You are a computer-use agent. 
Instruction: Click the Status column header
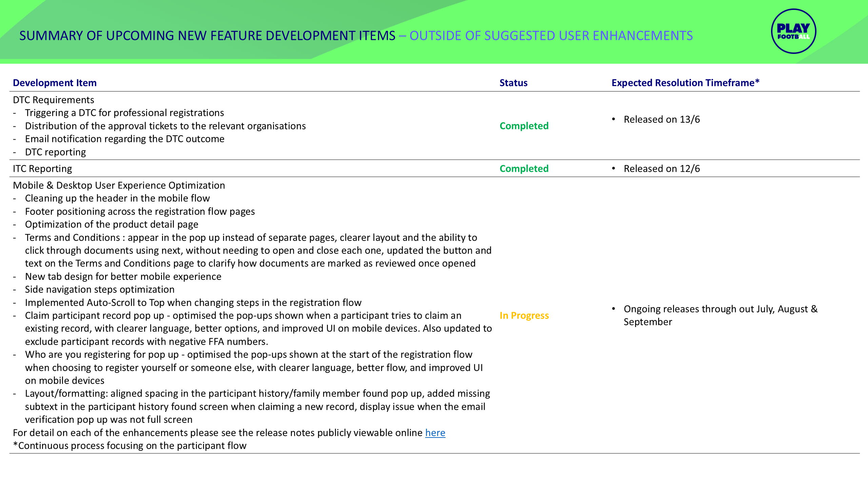click(513, 83)
